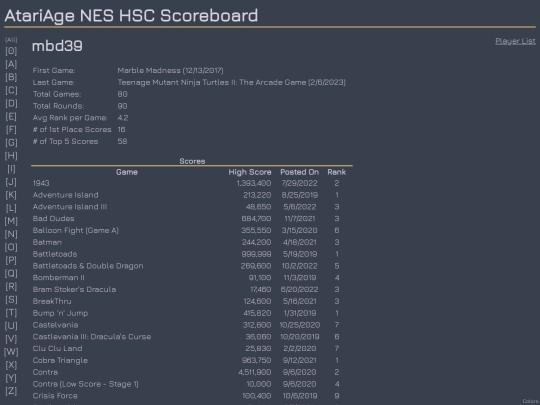Screen dimensions: 540x405
Task: Click the Game column header
Action: tap(127, 172)
